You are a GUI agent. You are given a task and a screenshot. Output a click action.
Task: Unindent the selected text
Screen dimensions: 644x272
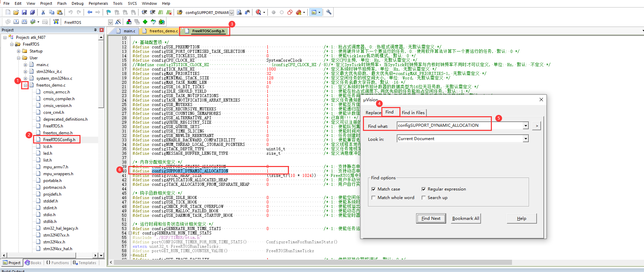click(152, 12)
